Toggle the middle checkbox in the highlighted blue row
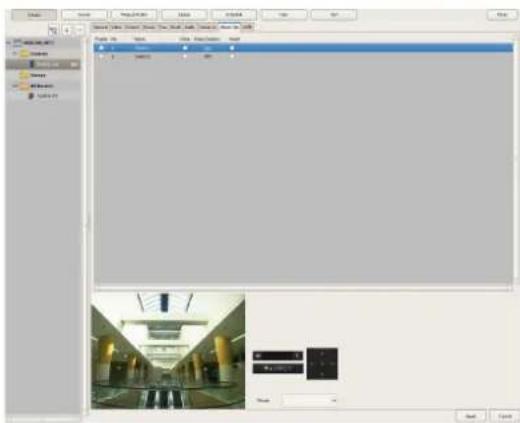Screen dimensions: 520x423 pos(185,48)
